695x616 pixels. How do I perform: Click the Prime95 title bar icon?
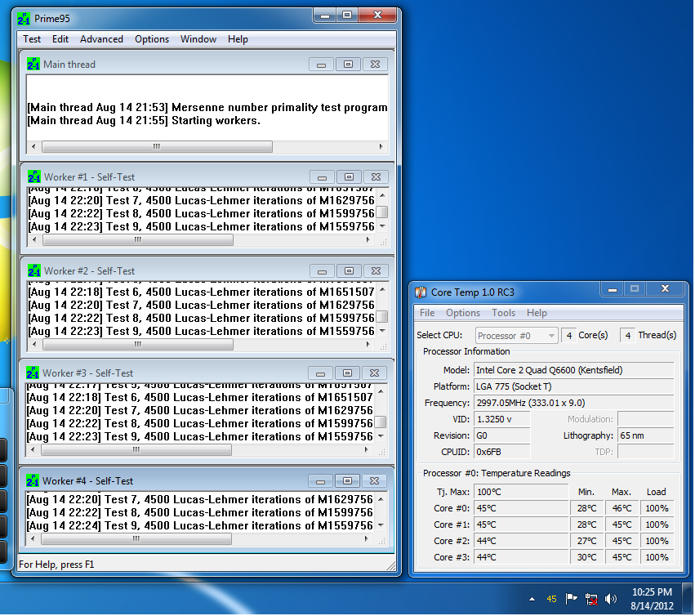24,19
